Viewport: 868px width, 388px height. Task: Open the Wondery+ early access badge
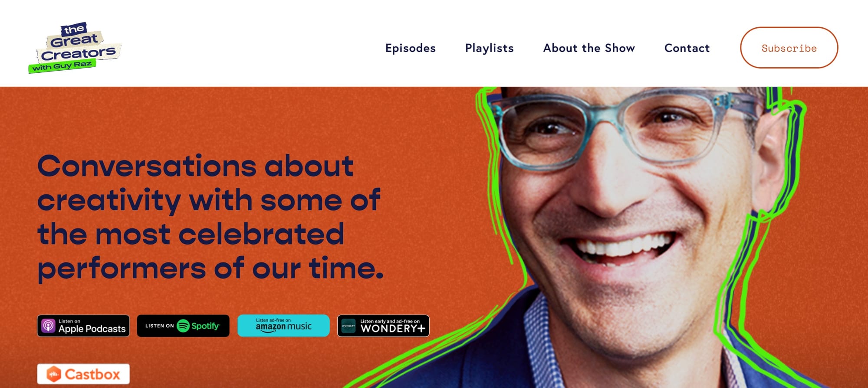coord(383,326)
